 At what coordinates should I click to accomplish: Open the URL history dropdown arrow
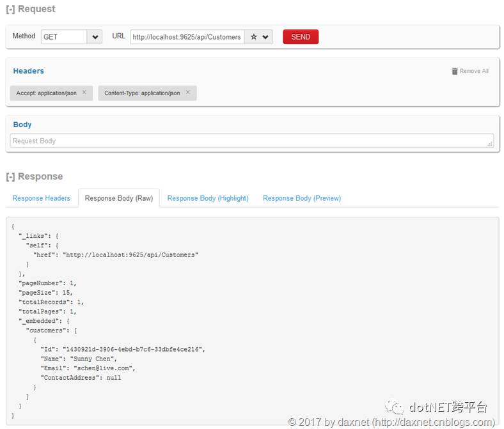click(x=265, y=36)
